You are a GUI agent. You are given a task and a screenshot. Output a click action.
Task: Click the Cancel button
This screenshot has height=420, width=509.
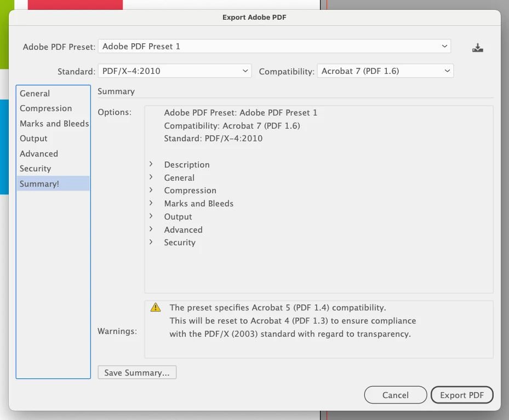point(396,395)
